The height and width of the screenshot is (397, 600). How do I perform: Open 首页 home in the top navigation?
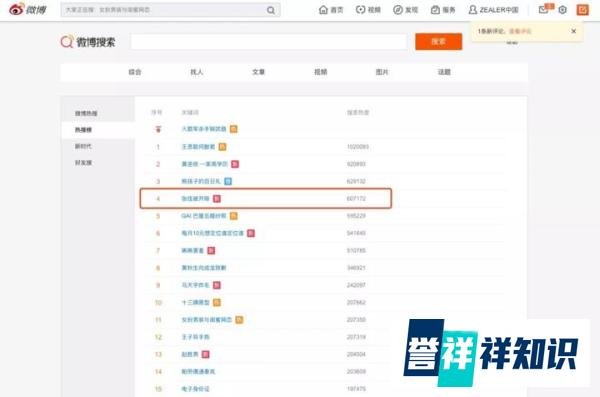point(331,10)
